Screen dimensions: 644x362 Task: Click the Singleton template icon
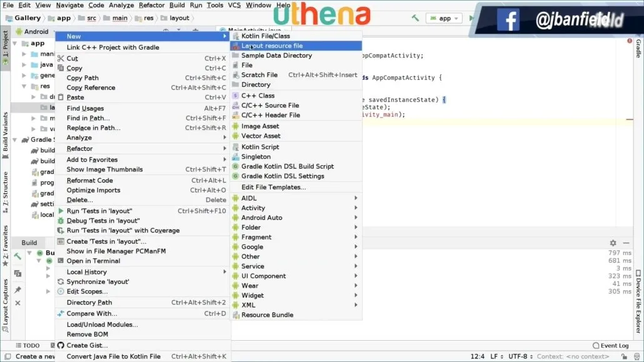(x=235, y=156)
